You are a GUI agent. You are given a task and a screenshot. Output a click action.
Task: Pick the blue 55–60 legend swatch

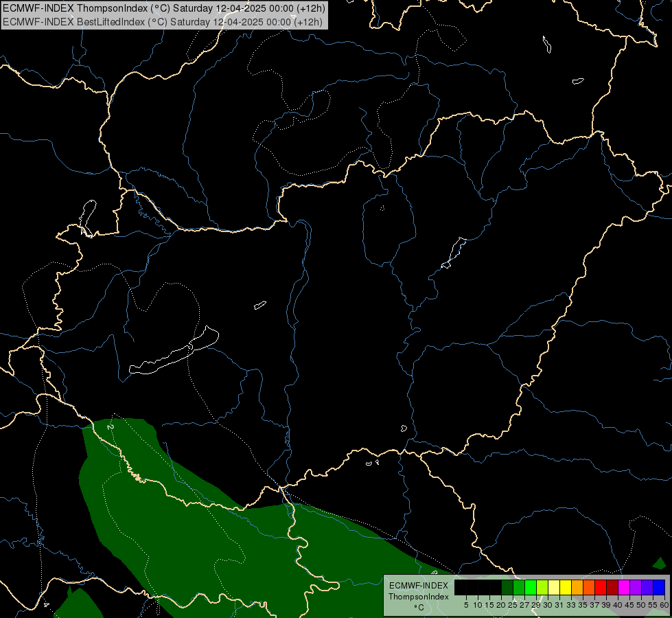pos(659,587)
